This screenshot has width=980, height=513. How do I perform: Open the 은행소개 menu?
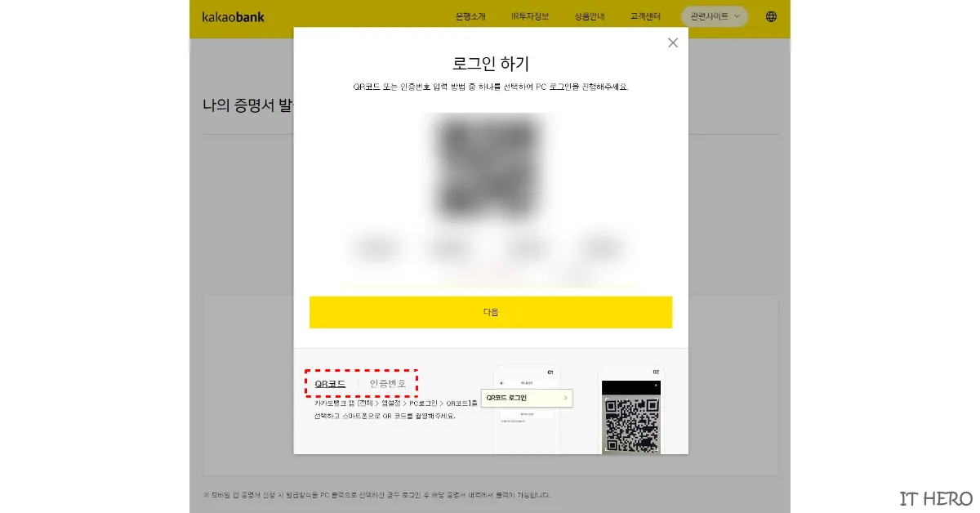[x=471, y=16]
